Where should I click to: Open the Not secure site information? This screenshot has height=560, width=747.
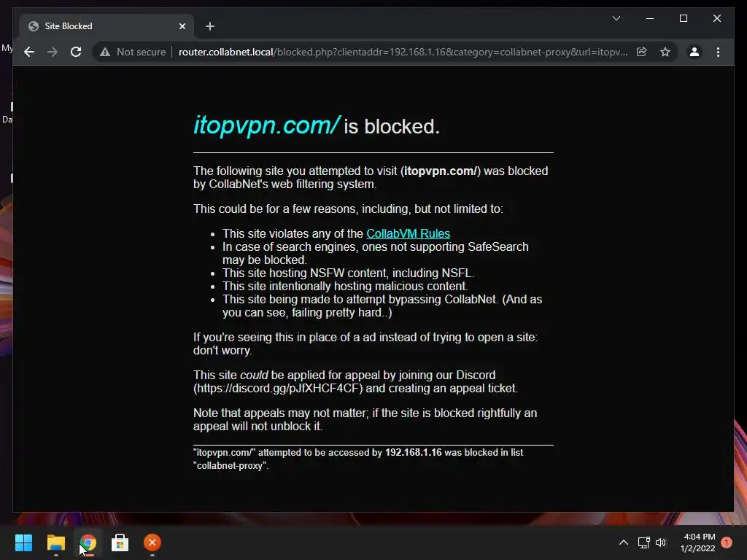(x=133, y=52)
